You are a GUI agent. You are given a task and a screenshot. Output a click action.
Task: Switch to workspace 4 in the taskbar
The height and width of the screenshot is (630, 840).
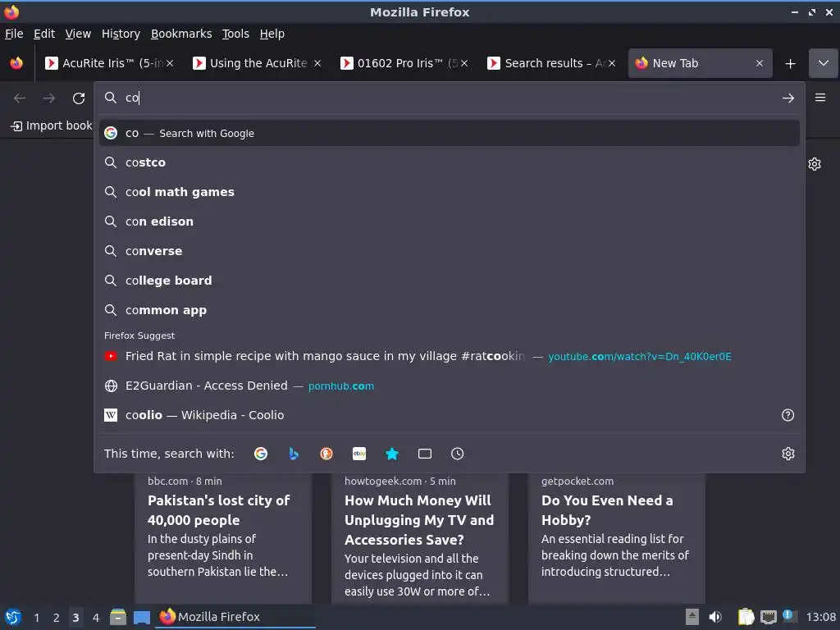96,618
